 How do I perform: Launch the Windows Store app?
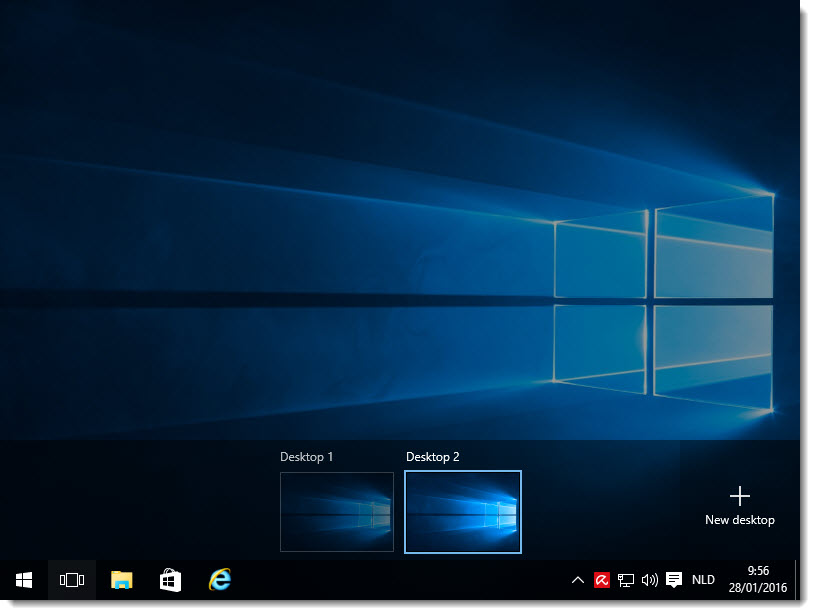pyautogui.click(x=170, y=580)
